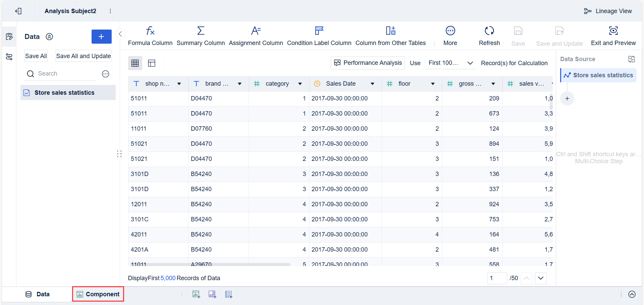Click the Formula Column icon
The image size is (644, 305).
(150, 31)
